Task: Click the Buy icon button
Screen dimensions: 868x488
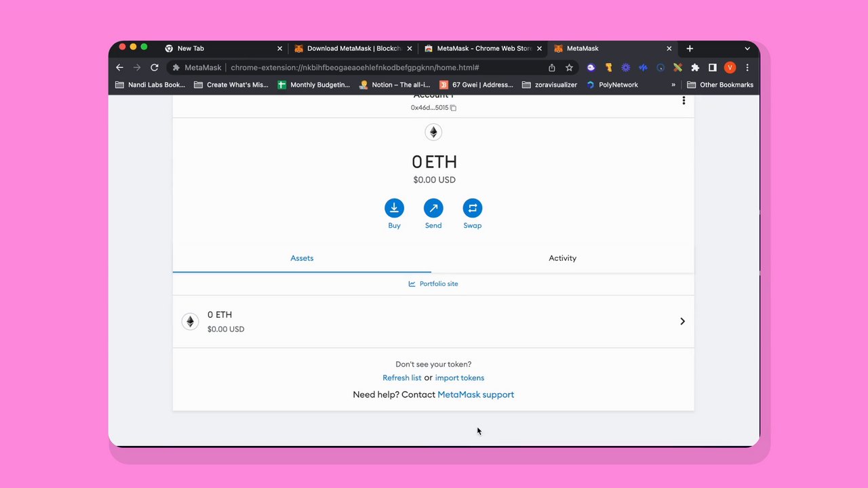Action: click(x=394, y=208)
